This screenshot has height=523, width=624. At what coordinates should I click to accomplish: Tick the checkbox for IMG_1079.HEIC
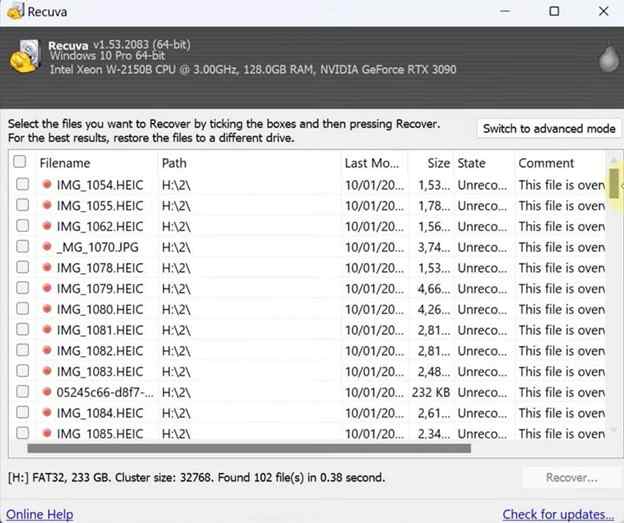[23, 288]
